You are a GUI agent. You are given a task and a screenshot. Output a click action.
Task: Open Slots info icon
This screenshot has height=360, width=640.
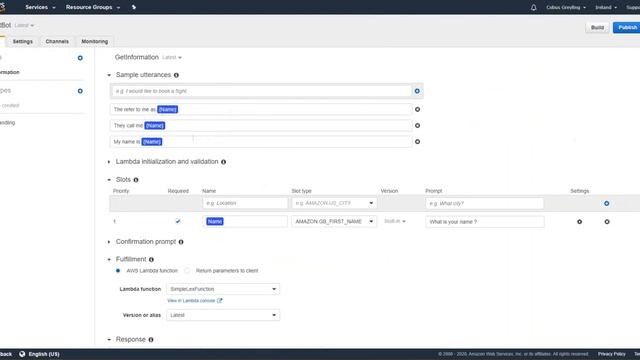[136, 180]
